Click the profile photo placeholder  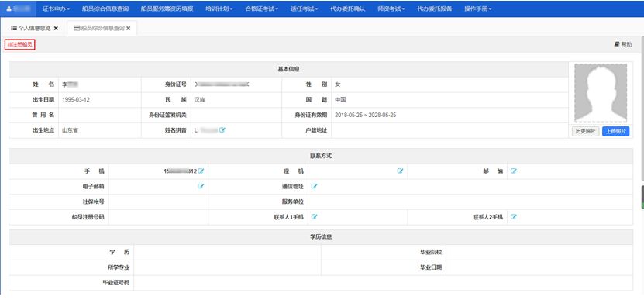601,93
